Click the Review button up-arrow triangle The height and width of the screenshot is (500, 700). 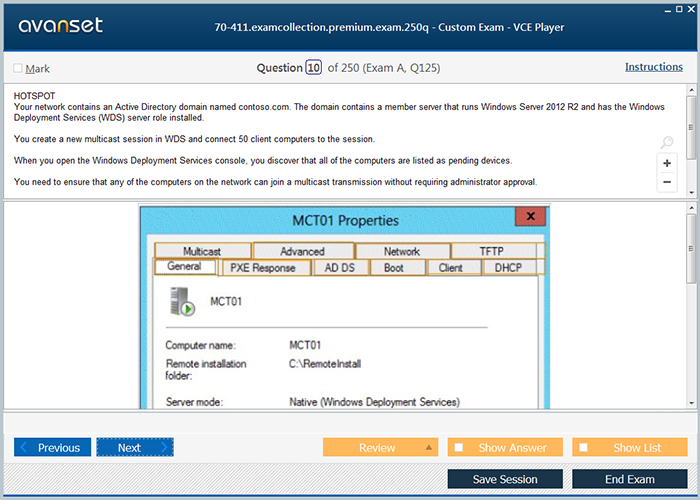429,447
